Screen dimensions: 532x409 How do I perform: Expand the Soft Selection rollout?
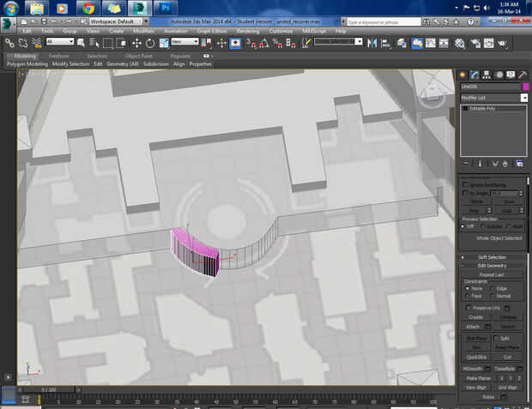point(492,257)
